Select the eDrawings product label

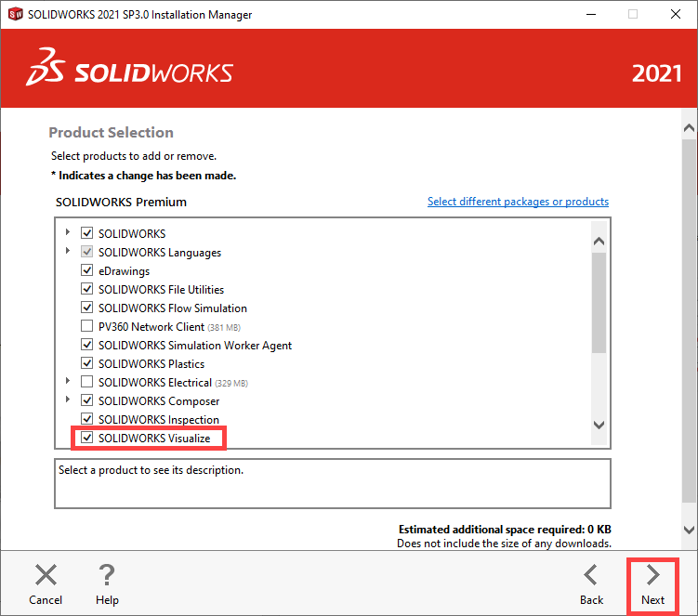point(124,271)
